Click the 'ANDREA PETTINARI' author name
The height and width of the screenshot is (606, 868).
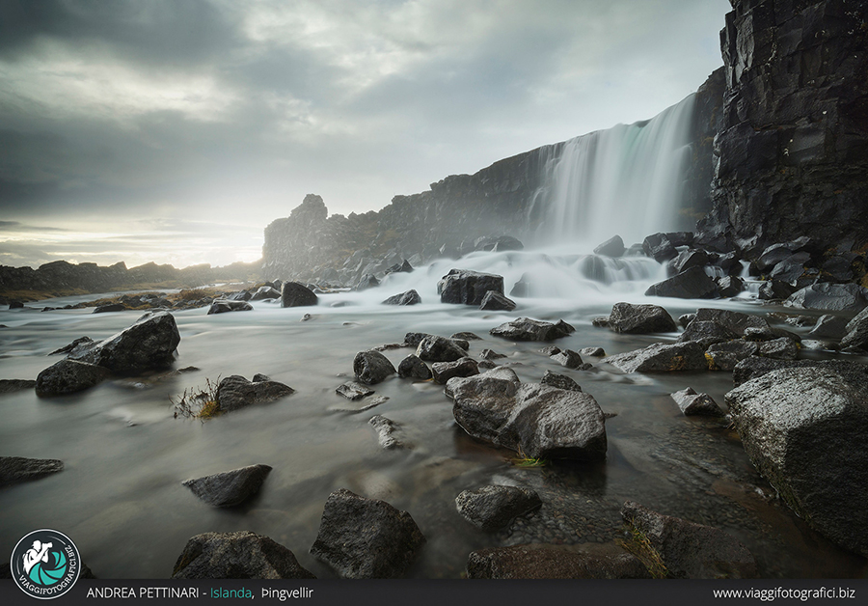143,592
